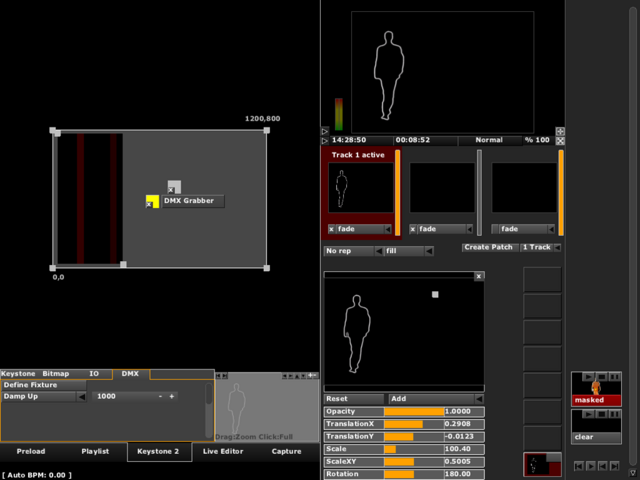This screenshot has height=480, width=640.
Task: Click the minus icon next to Damp Up value
Action: tap(160, 397)
